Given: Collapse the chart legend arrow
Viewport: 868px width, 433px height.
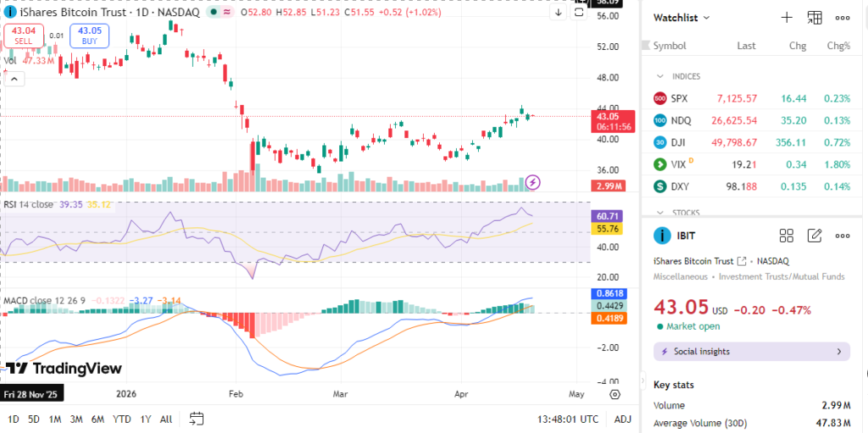Looking at the screenshot, I should (x=14, y=79).
